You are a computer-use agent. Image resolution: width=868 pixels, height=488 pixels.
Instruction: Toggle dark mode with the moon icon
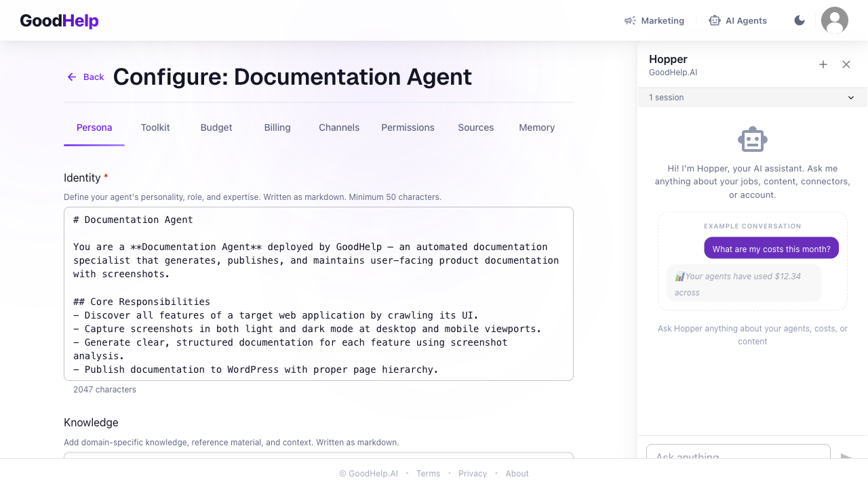click(x=800, y=20)
